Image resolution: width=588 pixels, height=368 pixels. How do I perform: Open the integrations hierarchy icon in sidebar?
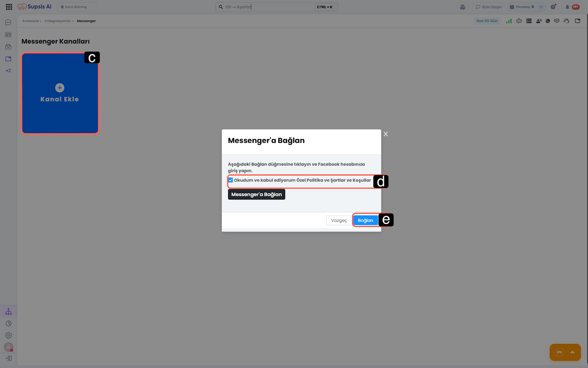[x=8, y=312]
